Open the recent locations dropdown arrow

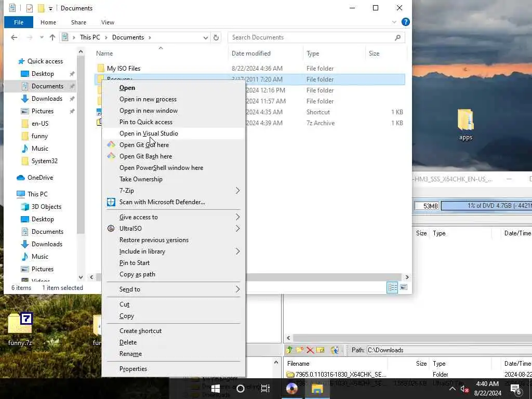pyautogui.click(x=42, y=37)
